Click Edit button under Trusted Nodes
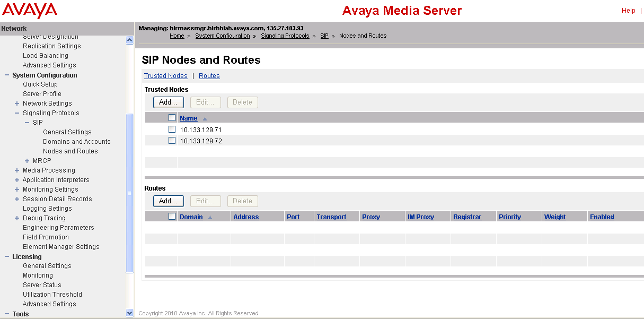 pyautogui.click(x=206, y=102)
